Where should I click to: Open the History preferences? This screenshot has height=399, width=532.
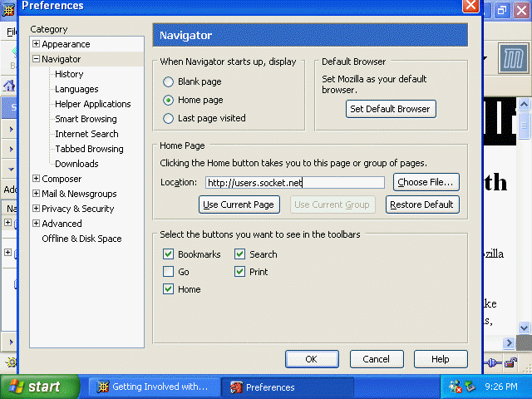coord(69,74)
